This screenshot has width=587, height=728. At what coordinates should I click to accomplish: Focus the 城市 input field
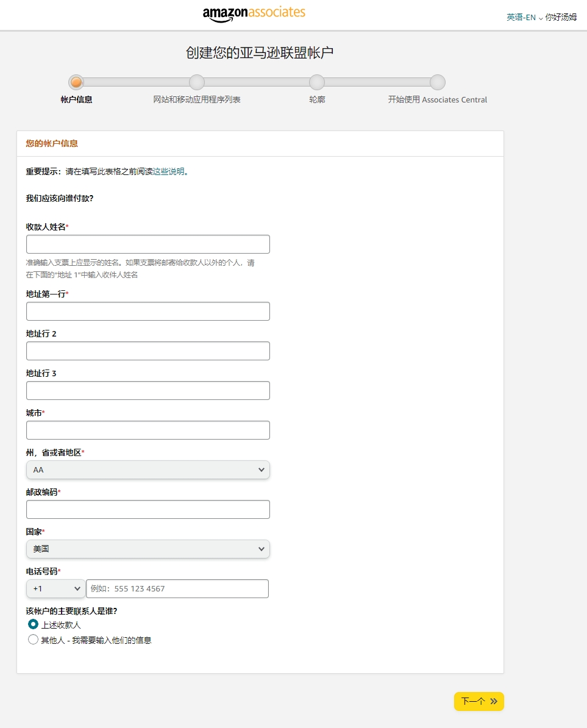pyautogui.click(x=148, y=430)
